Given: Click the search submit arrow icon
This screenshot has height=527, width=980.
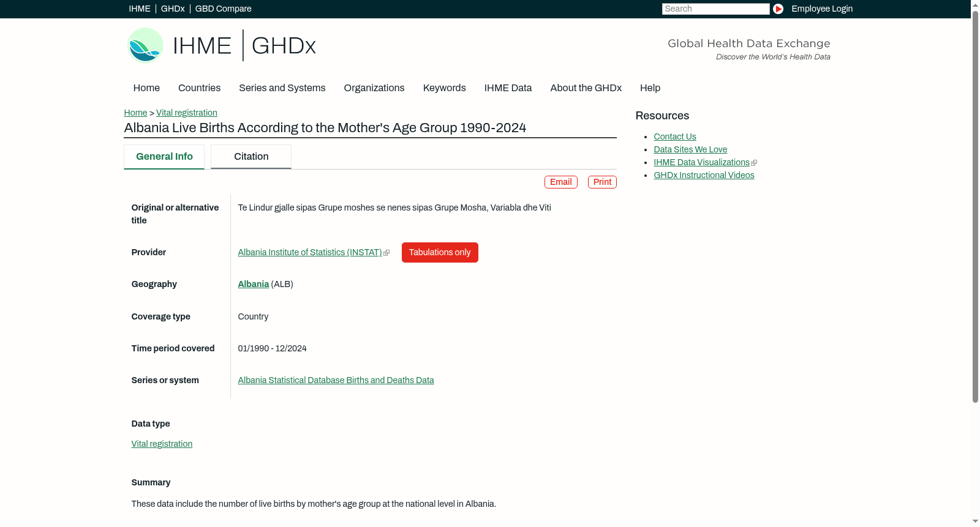Looking at the screenshot, I should tap(778, 9).
